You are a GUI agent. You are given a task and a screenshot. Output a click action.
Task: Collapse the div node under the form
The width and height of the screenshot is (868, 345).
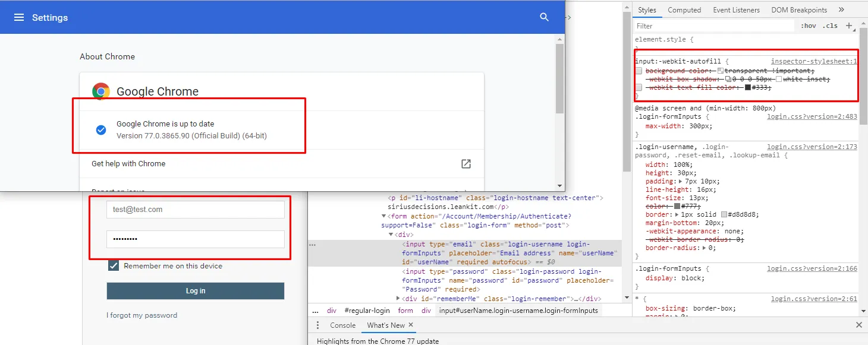[x=391, y=235]
